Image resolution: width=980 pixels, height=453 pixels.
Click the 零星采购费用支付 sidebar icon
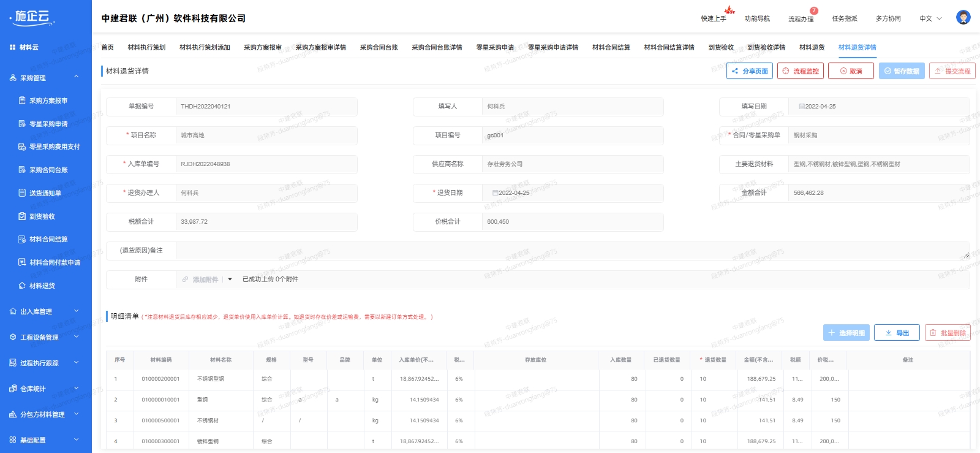click(22, 147)
